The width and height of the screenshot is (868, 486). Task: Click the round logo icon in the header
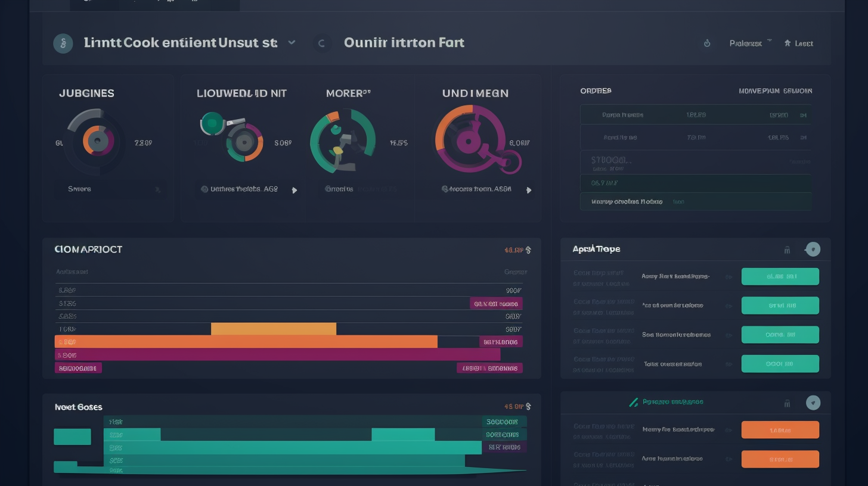[x=63, y=43]
